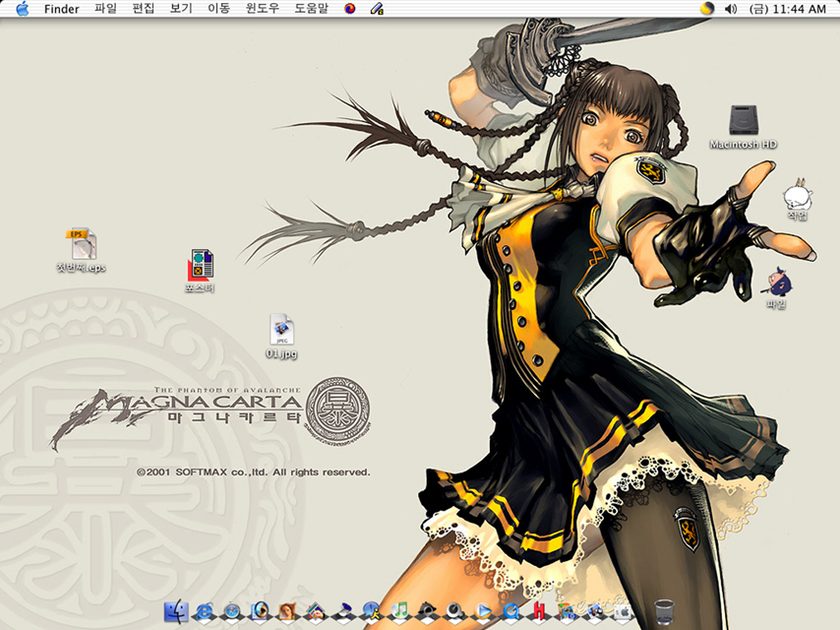Image resolution: width=840 pixels, height=630 pixels.
Task: Click the yellow moon icon in menu bar
Action: pos(706,9)
